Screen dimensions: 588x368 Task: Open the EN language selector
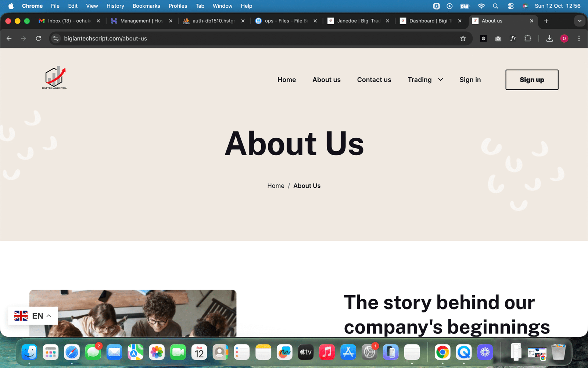[33, 316]
